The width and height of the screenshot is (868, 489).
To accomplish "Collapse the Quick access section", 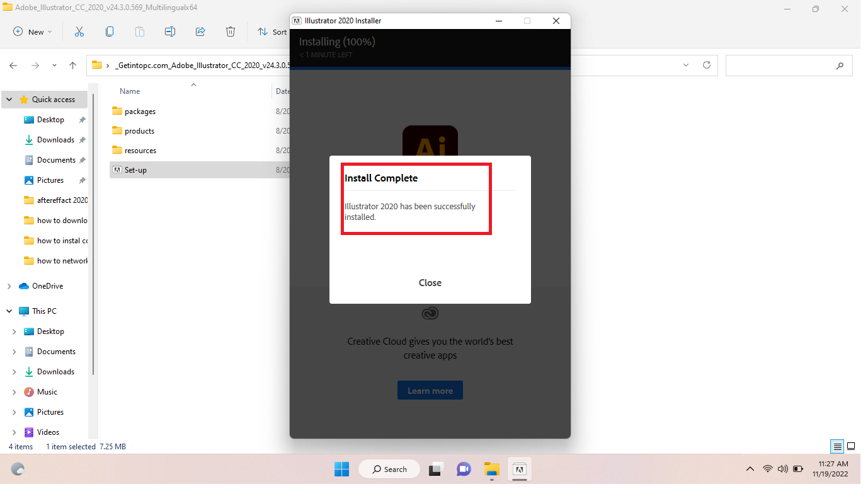I will tap(9, 100).
